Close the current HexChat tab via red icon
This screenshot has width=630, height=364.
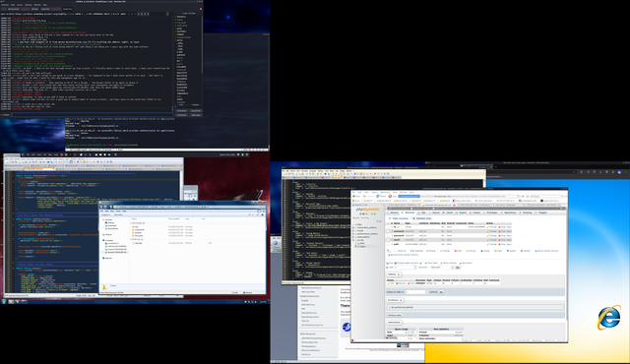tap(201, 9)
